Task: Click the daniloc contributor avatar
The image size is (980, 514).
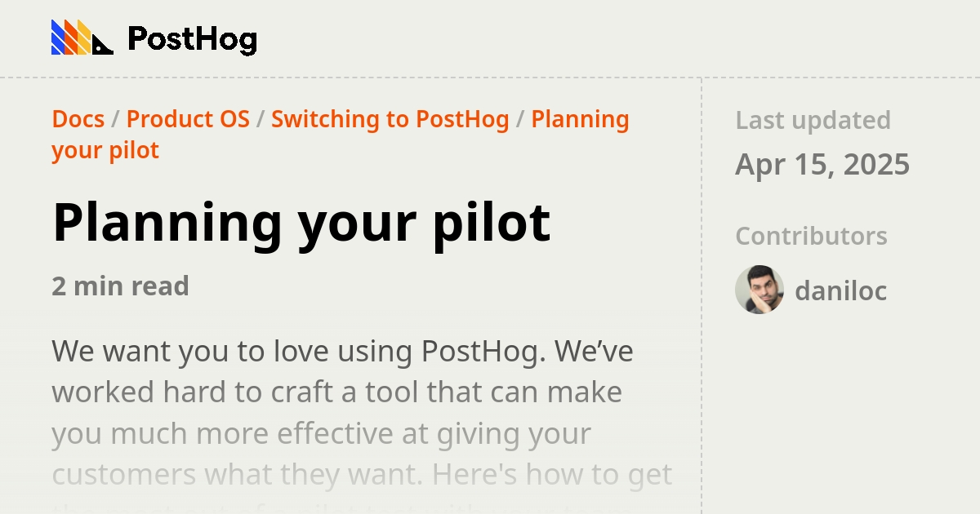Action: (759, 290)
